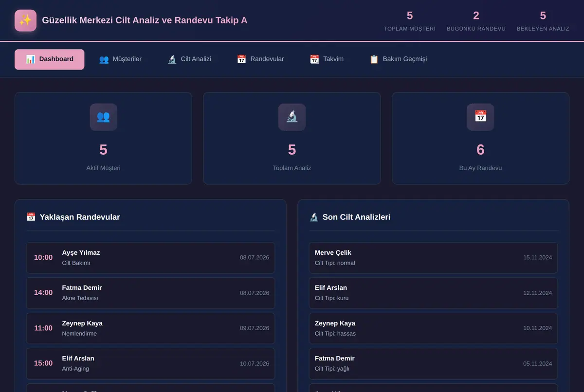This screenshot has height=392, width=584.
Task: Click the Güzellik Merkezi app title
Action: pos(145,20)
